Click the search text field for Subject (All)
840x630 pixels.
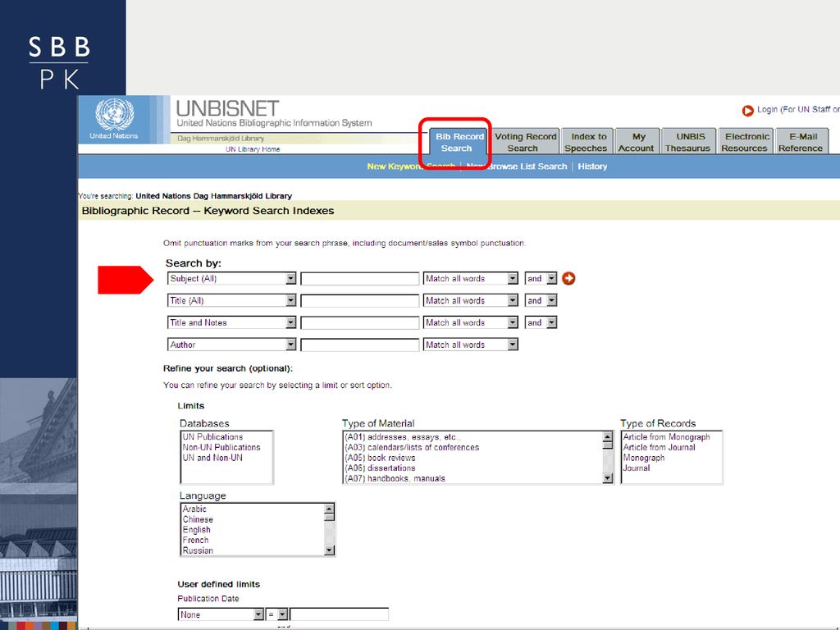coord(359,279)
